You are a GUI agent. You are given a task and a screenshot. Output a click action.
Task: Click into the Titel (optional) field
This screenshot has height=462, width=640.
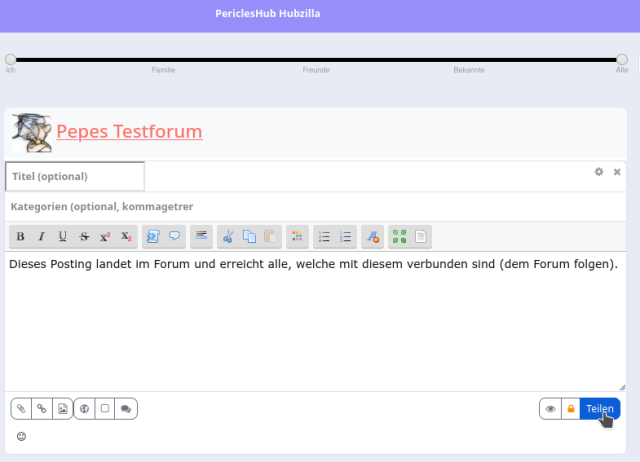(x=75, y=176)
